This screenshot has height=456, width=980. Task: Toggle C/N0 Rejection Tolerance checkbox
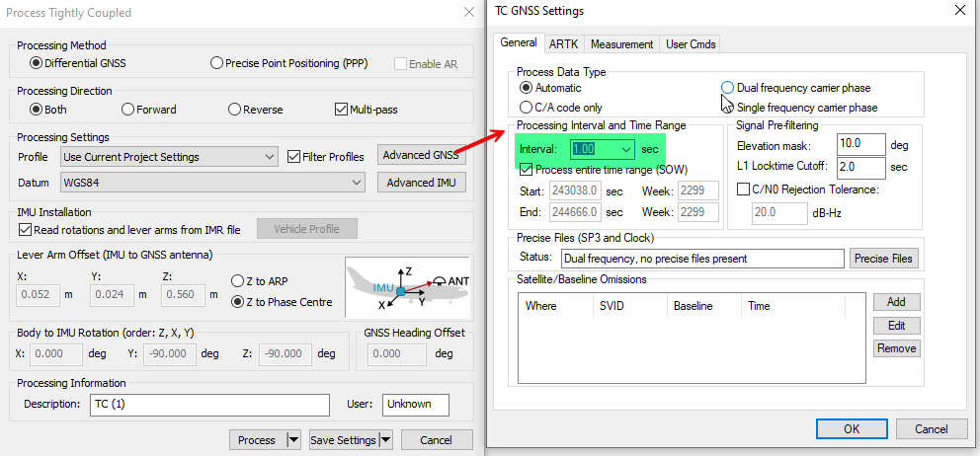[x=808, y=190]
